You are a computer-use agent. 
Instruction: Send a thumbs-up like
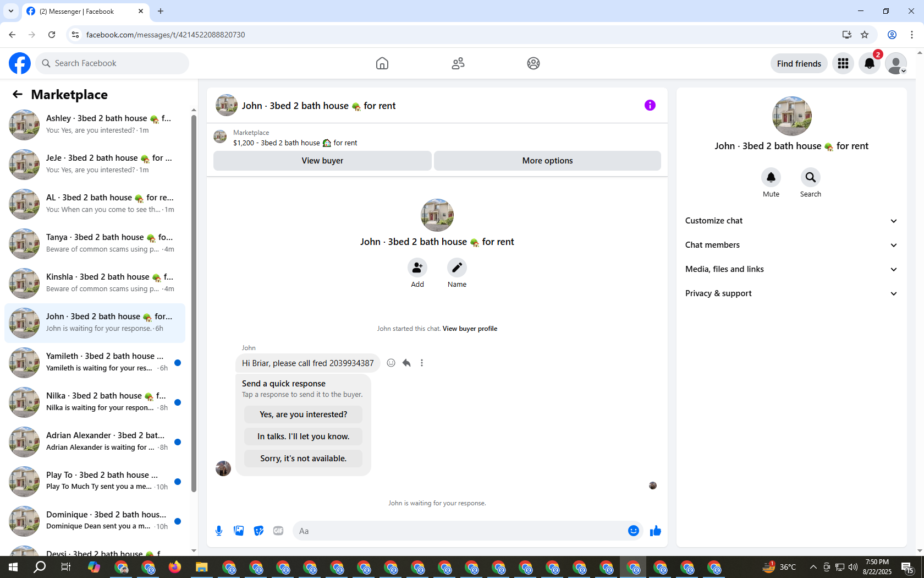coord(655,531)
